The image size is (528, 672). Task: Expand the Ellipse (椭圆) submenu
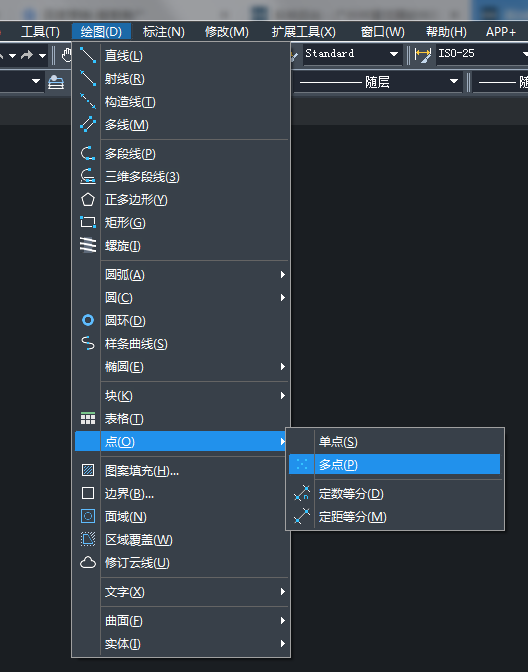coord(195,366)
